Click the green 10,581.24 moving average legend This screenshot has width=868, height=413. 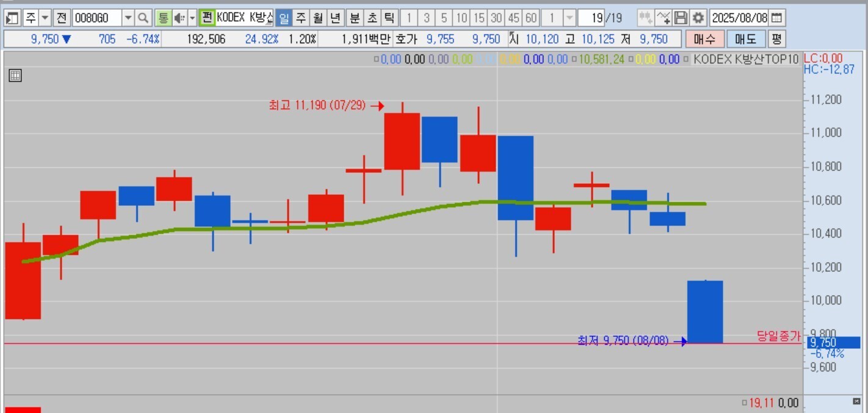pyautogui.click(x=601, y=59)
